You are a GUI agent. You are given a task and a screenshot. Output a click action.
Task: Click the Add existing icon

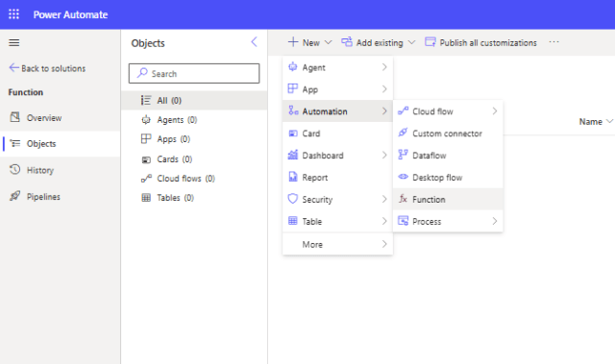click(x=346, y=42)
